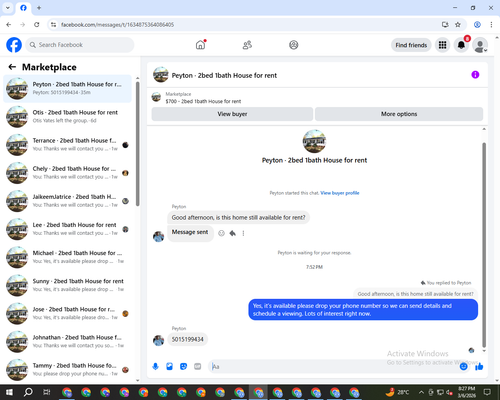Image resolution: width=500 pixels, height=400 pixels.
Task: Attach a file with the photo icon
Action: pos(169,367)
